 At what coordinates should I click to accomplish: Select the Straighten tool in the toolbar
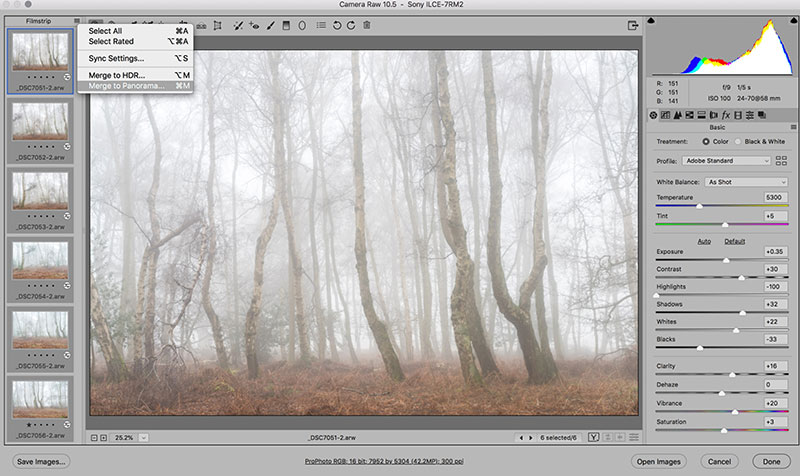click(x=202, y=26)
